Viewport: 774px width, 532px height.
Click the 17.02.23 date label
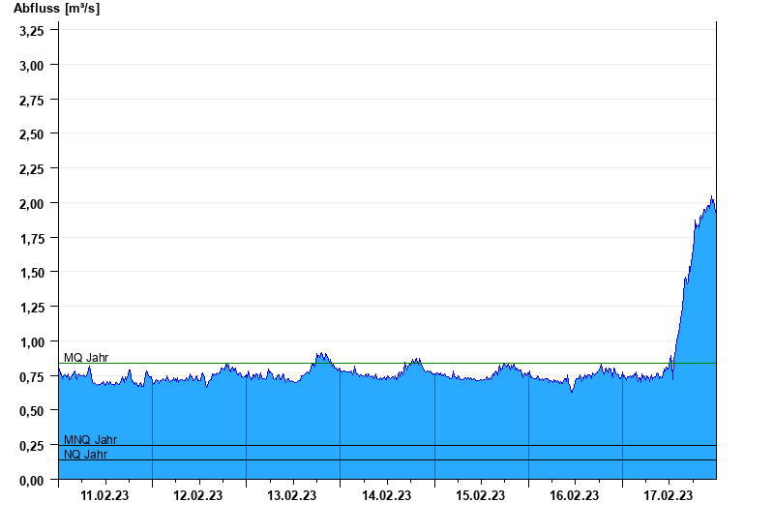point(669,495)
